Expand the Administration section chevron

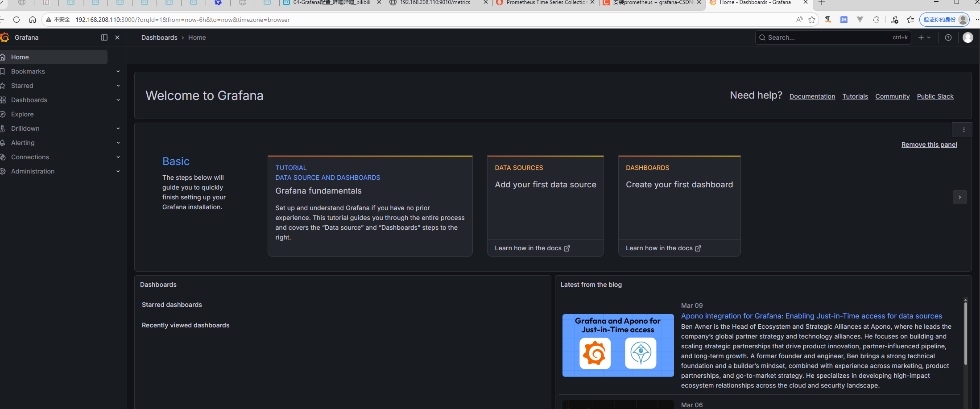coord(118,171)
